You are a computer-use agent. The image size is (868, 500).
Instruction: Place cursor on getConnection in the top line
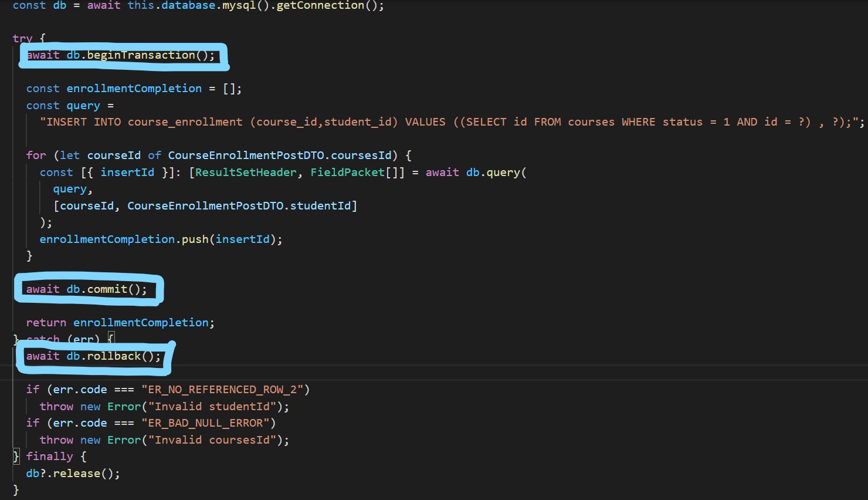[x=320, y=6]
